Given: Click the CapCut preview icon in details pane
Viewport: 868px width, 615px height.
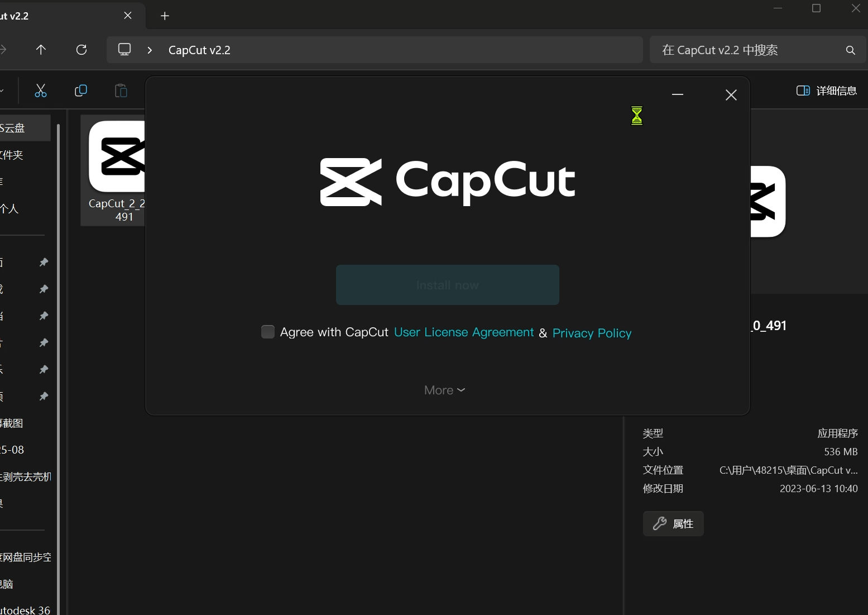Looking at the screenshot, I should tap(768, 202).
